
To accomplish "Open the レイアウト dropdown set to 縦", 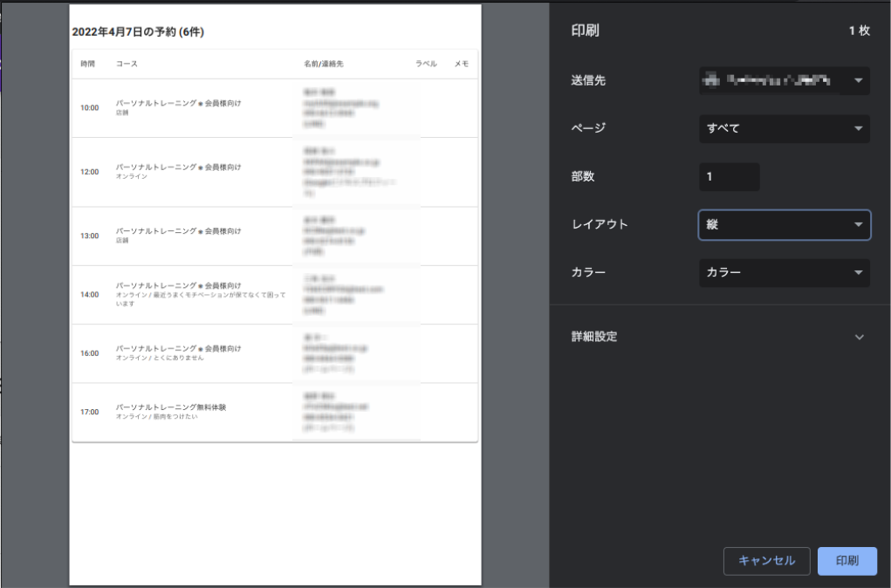I will click(784, 225).
